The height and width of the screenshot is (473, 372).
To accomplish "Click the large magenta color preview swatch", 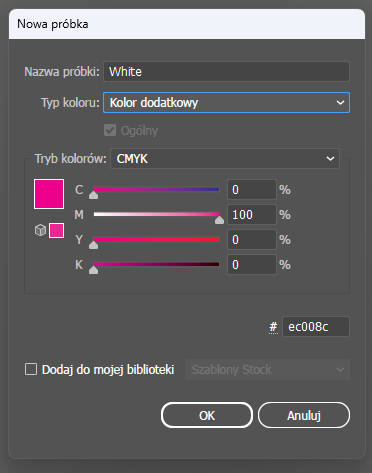I will click(49, 194).
